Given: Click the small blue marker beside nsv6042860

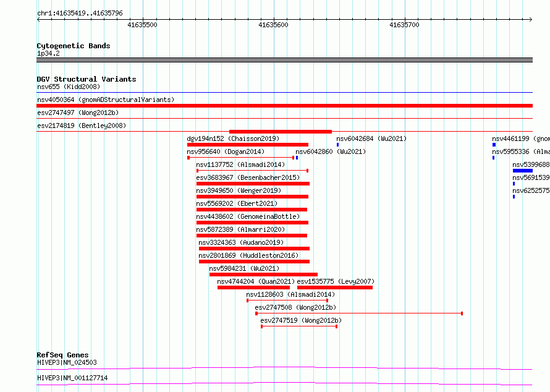Looking at the screenshot, I should (x=297, y=158).
